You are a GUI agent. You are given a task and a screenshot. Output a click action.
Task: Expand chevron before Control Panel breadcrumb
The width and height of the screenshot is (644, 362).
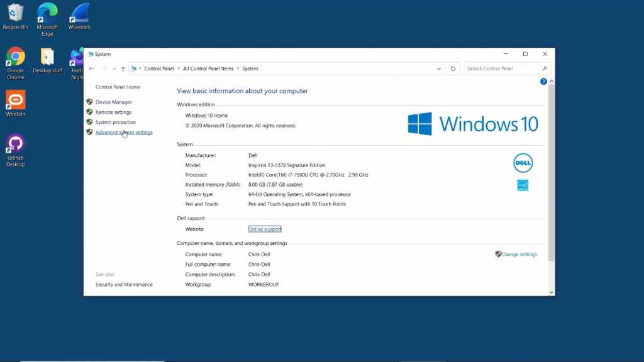pos(140,69)
